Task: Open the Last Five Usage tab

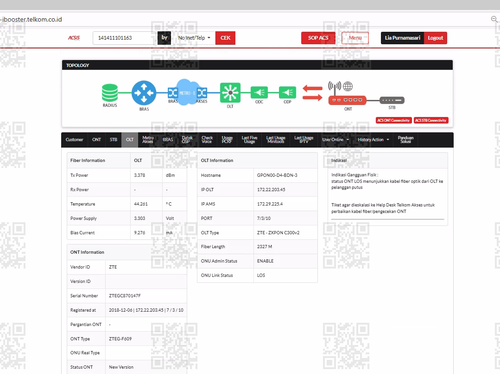Action: coord(249,140)
